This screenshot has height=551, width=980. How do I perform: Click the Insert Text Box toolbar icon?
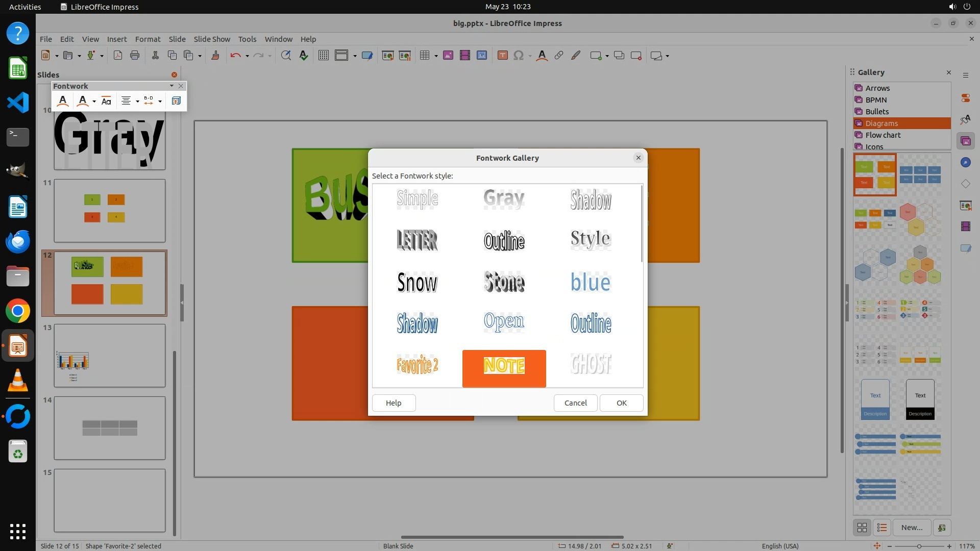click(x=502, y=56)
